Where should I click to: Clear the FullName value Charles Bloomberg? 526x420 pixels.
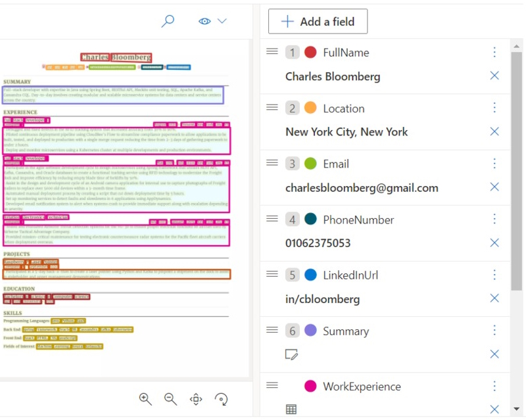(x=494, y=76)
